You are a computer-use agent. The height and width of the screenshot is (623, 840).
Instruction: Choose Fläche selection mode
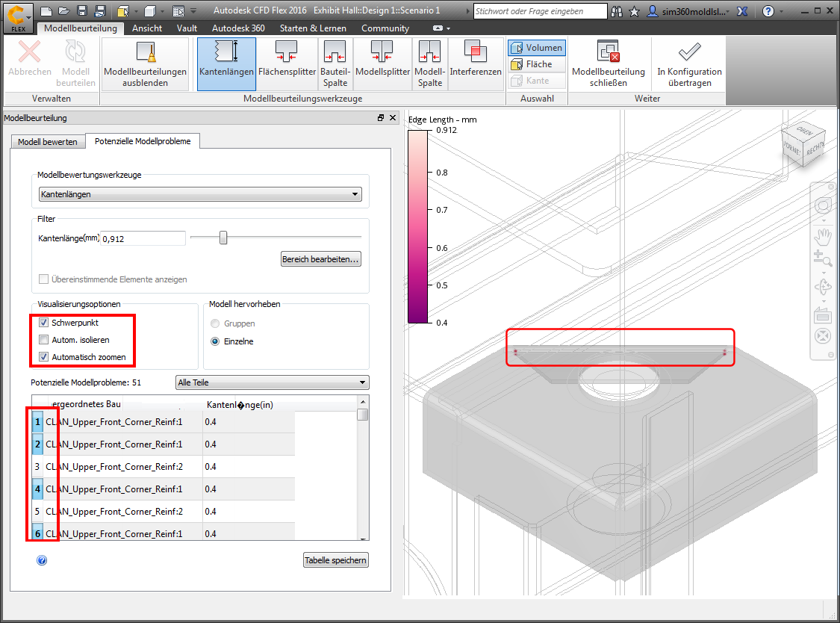tap(537, 64)
